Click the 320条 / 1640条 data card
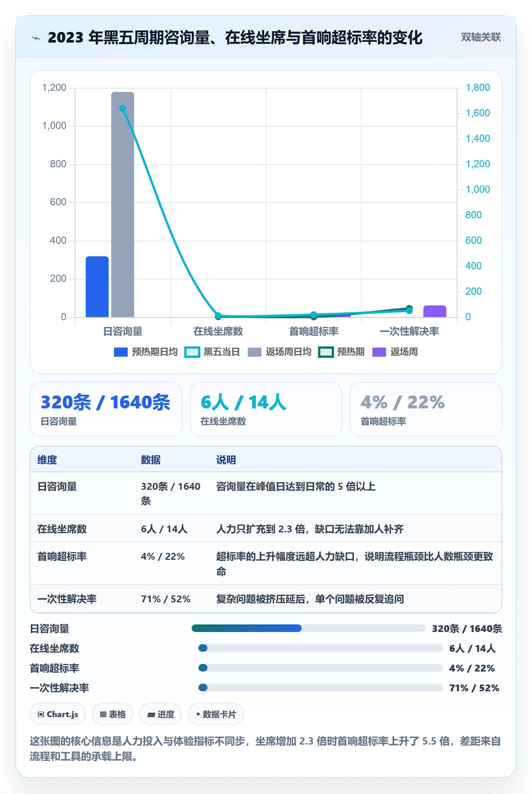532x794 pixels. (x=106, y=409)
